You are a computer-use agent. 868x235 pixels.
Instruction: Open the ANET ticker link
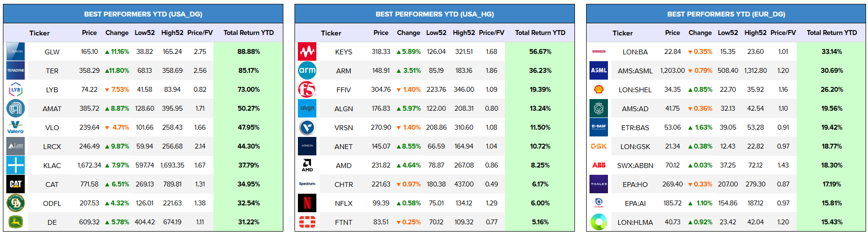click(344, 147)
